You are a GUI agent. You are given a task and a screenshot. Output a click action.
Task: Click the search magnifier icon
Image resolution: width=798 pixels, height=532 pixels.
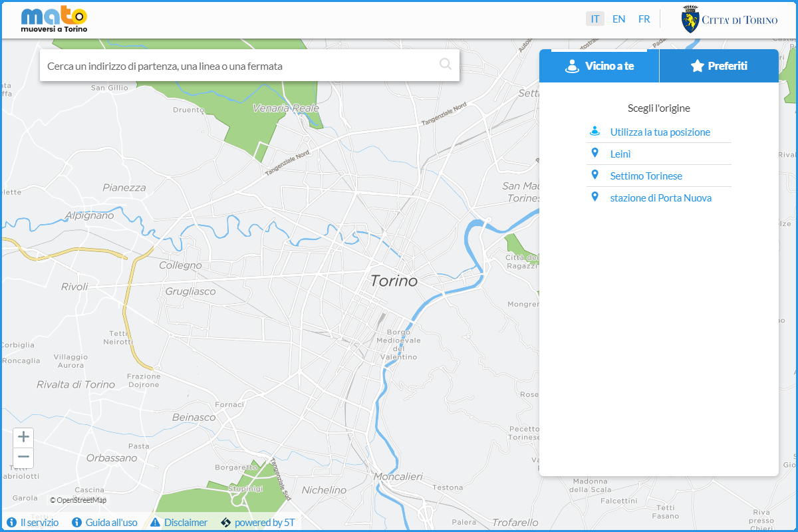(445, 65)
